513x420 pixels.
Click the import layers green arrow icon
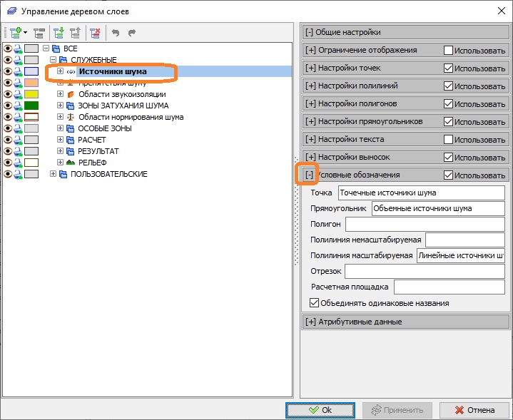pyautogui.click(x=57, y=32)
